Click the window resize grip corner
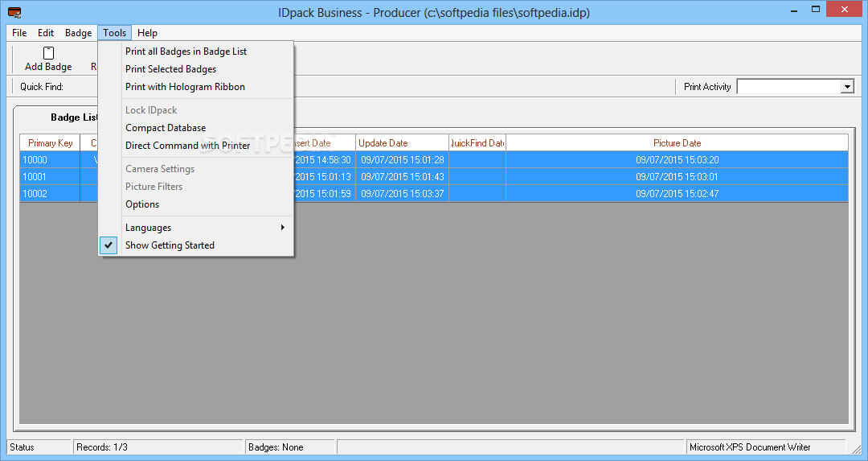Viewport: 868px width, 461px height. [858, 451]
